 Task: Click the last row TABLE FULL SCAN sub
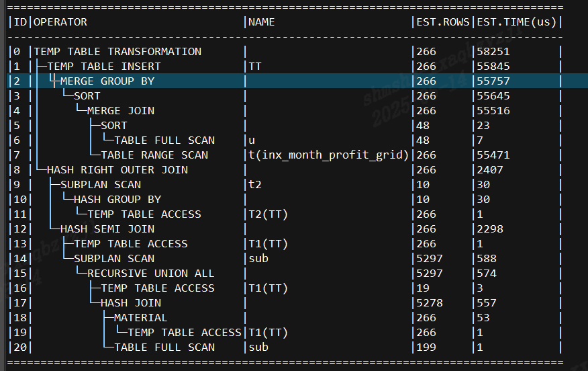point(164,347)
